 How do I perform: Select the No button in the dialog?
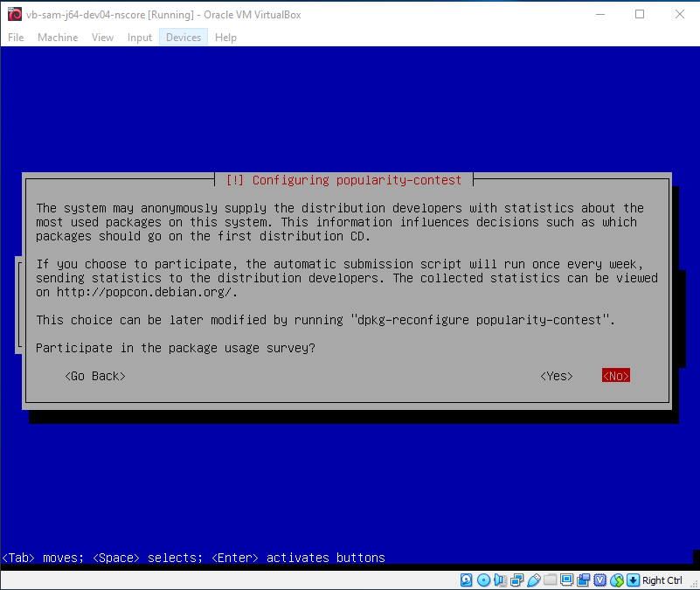coord(615,375)
